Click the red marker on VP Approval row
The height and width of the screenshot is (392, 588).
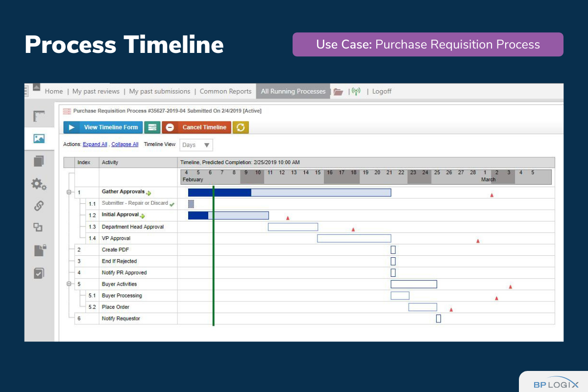478,241
